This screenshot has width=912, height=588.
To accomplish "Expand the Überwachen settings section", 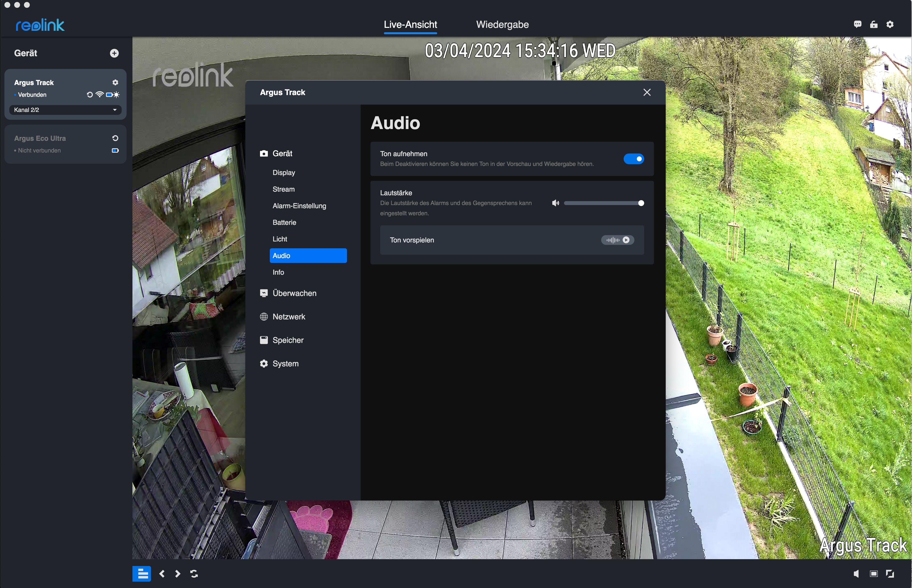I will click(294, 293).
